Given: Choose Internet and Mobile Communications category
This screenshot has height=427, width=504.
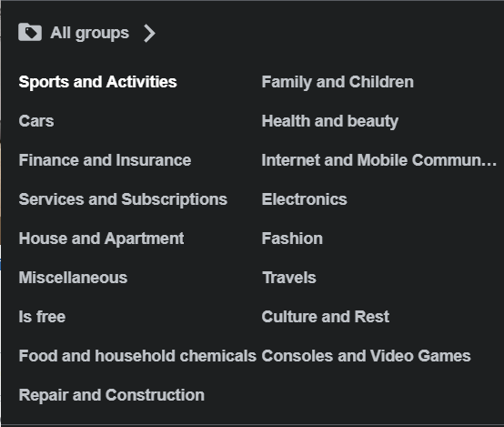Looking at the screenshot, I should point(379,160).
